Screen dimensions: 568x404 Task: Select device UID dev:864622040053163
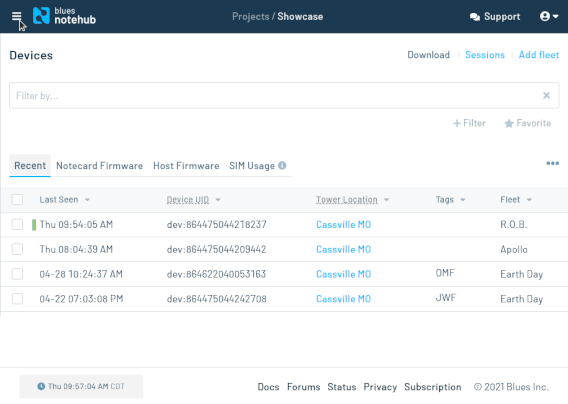click(x=216, y=274)
